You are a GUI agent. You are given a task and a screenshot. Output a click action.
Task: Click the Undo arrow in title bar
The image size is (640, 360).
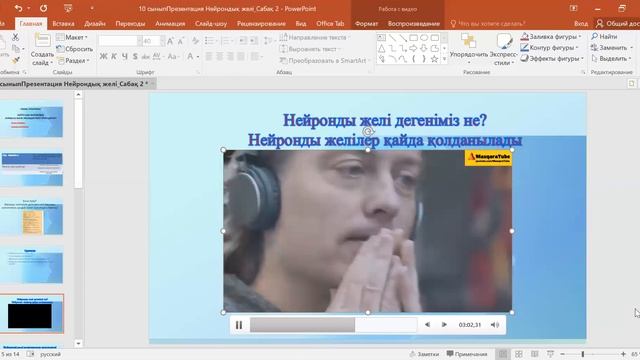point(18,8)
